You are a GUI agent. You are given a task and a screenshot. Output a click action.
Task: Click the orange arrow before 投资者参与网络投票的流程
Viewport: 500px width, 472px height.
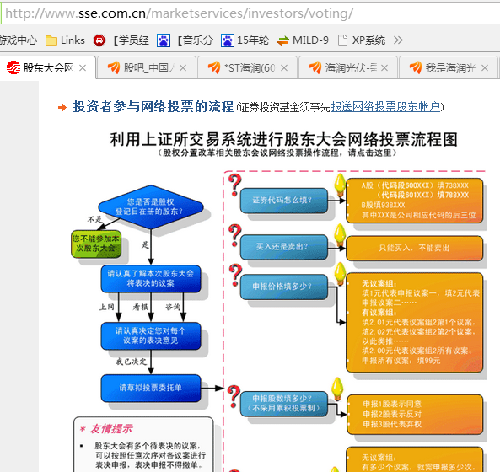pyautogui.click(x=62, y=107)
